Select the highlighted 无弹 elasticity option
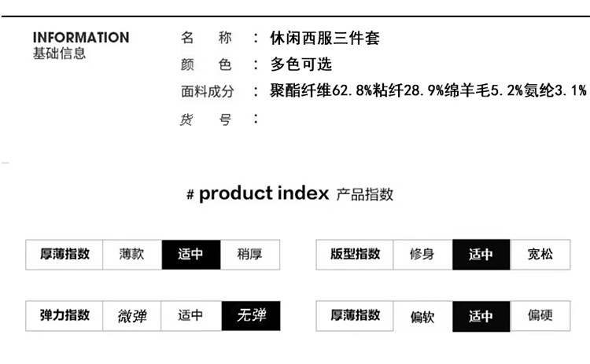The width and height of the screenshot is (590, 364). pyautogui.click(x=251, y=316)
